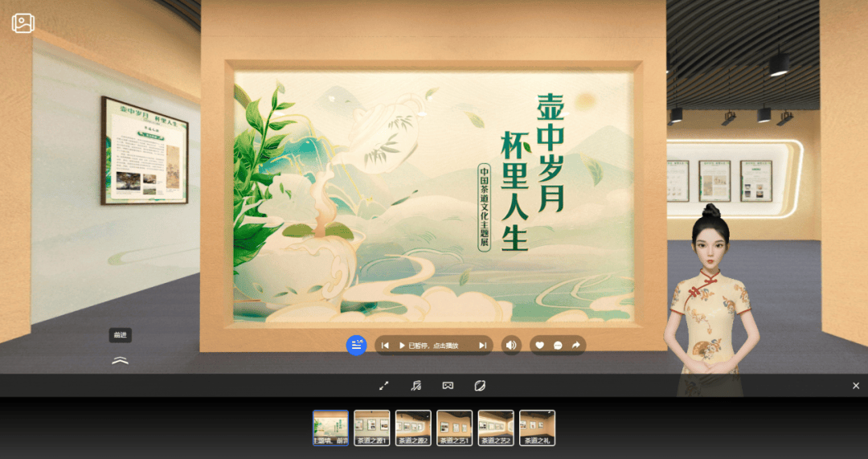Skip to next narration track
This screenshot has width=868, height=459.
coord(483,345)
